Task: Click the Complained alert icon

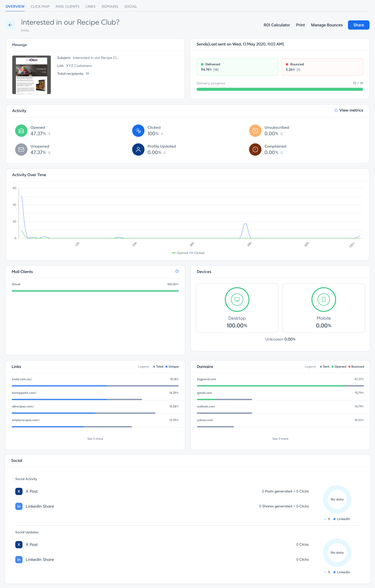Action: click(255, 149)
